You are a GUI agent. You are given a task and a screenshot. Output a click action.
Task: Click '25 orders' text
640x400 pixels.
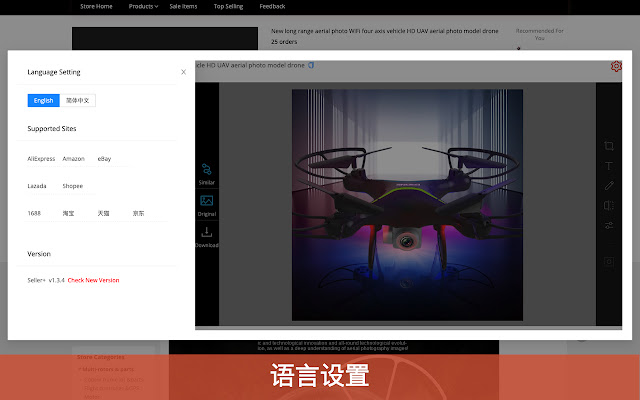(284, 42)
